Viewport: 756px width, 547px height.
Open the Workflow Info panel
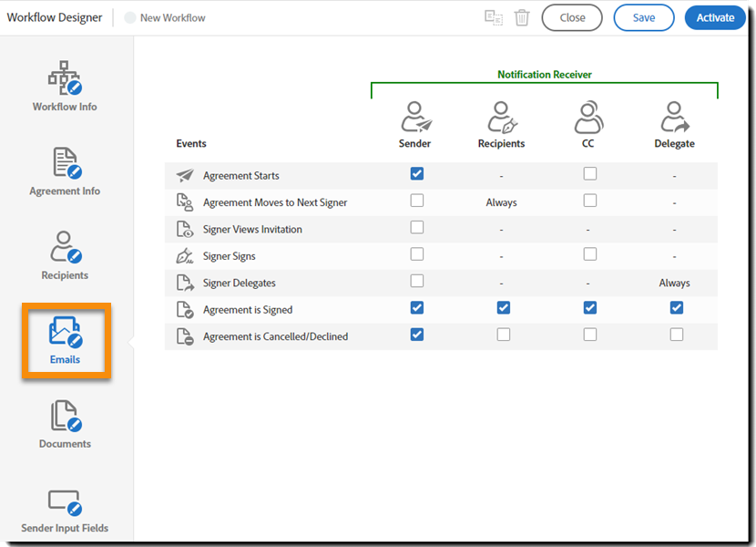65,87
